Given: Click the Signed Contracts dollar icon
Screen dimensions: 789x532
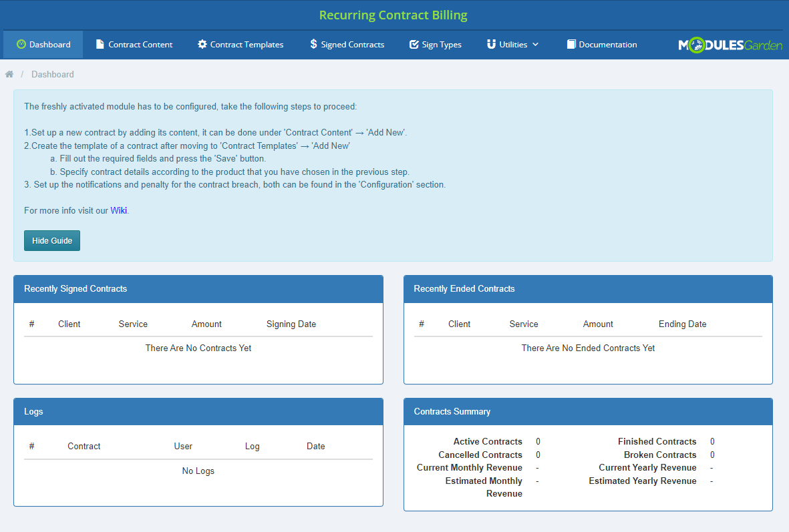Looking at the screenshot, I should [313, 44].
